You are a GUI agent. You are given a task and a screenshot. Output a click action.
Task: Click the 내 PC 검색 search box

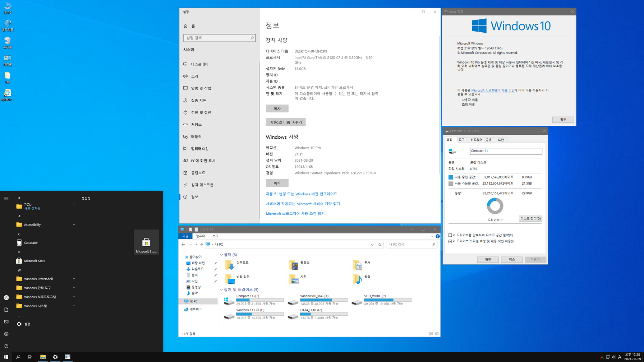[x=412, y=245]
